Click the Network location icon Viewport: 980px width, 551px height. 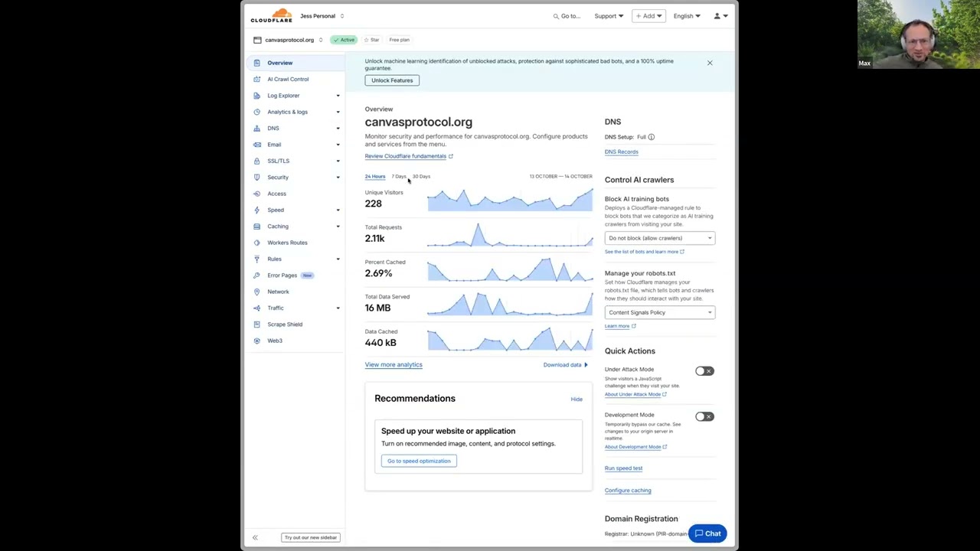(257, 292)
